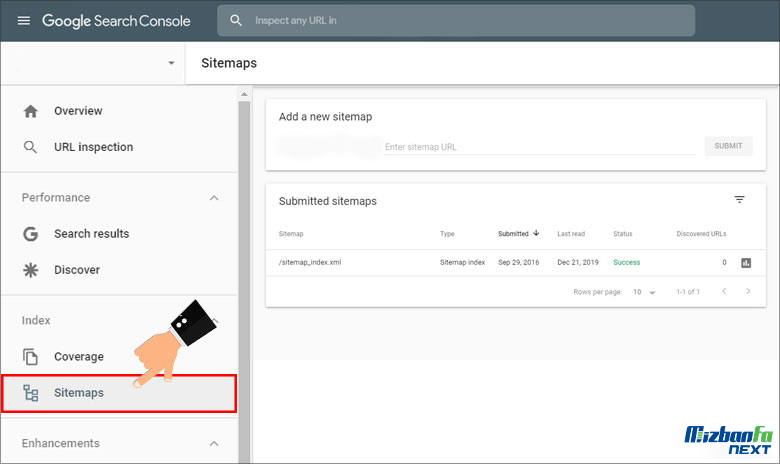The width and height of the screenshot is (780, 464).
Task: Collapse the Enhancements section chevron
Action: [214, 443]
